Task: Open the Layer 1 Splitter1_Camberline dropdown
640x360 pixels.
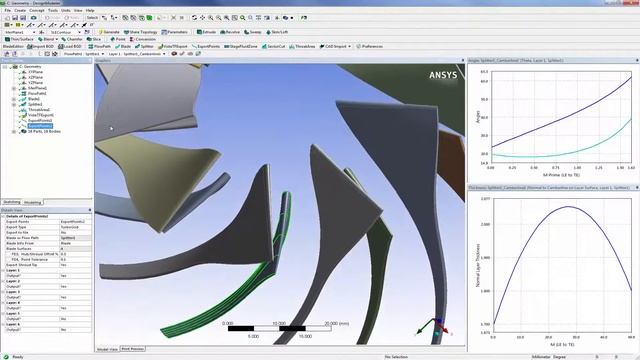Action: (x=164, y=54)
